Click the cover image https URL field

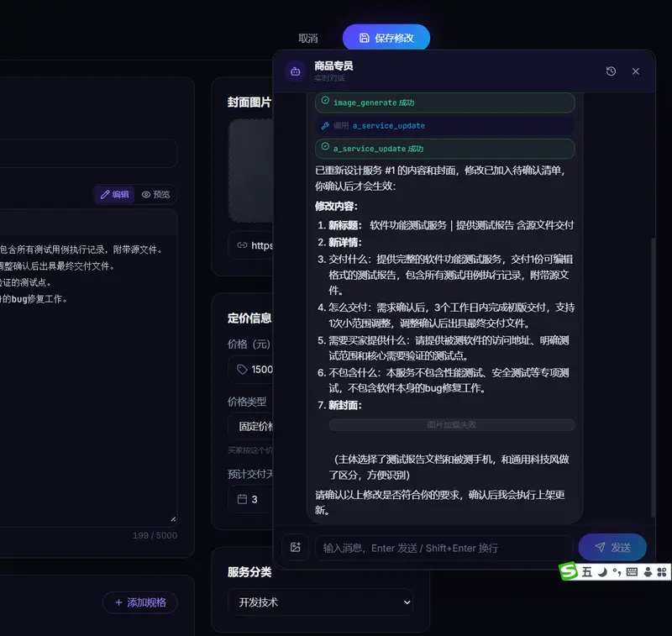tap(250, 245)
